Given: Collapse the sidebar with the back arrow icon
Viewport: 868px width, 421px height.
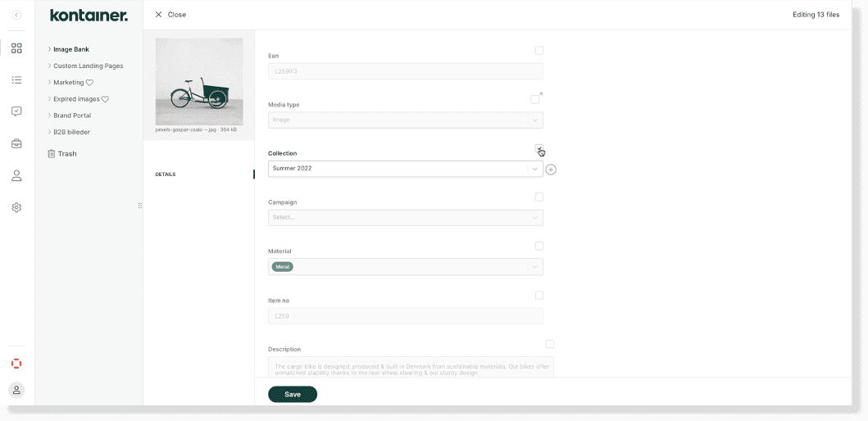Looking at the screenshot, I should 16,15.
